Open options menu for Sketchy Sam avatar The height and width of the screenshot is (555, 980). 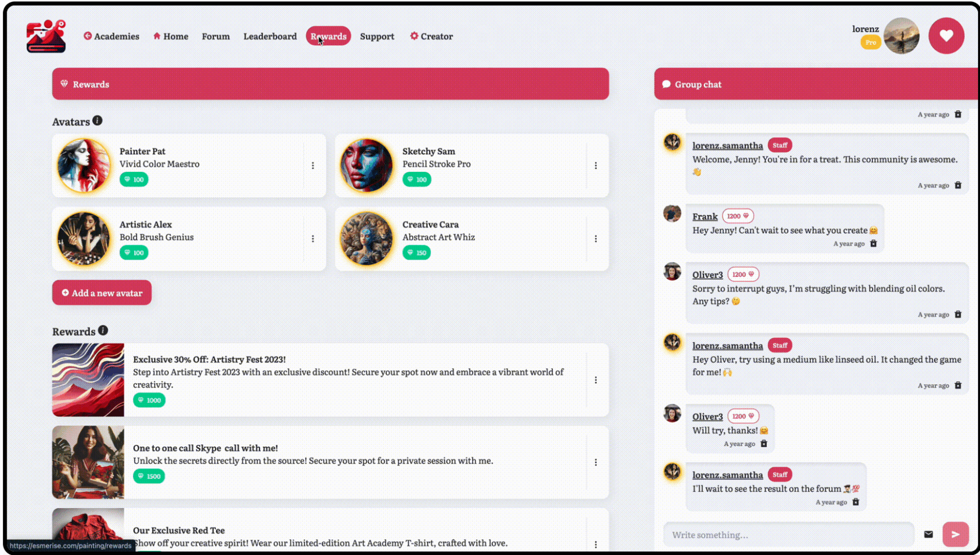point(596,166)
